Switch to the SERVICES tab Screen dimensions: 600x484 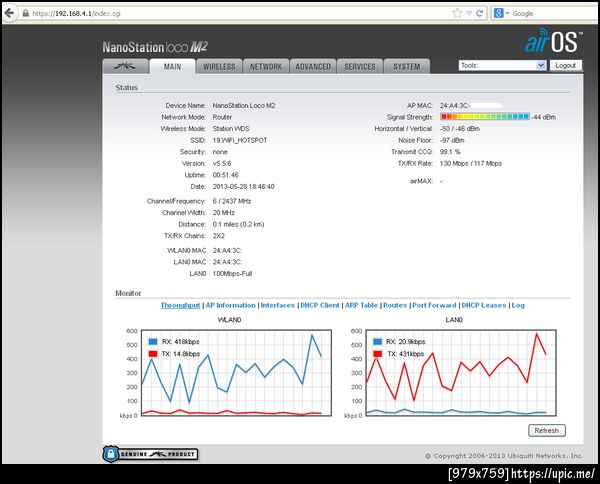pos(360,66)
